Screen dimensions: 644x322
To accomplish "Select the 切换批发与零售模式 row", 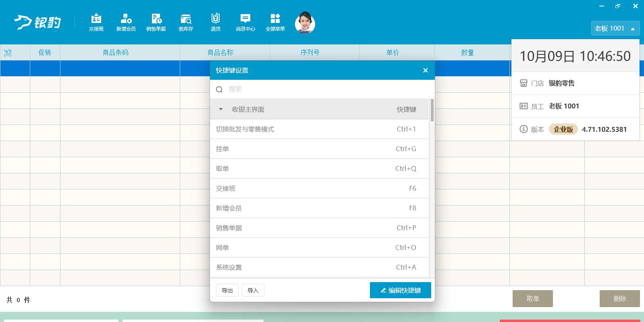I will pyautogui.click(x=319, y=129).
